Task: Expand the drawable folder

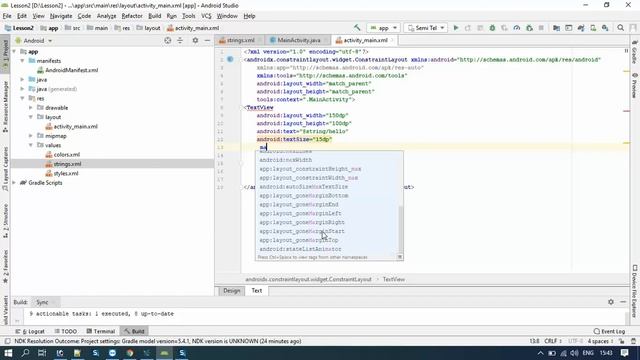Action: click(x=31, y=108)
